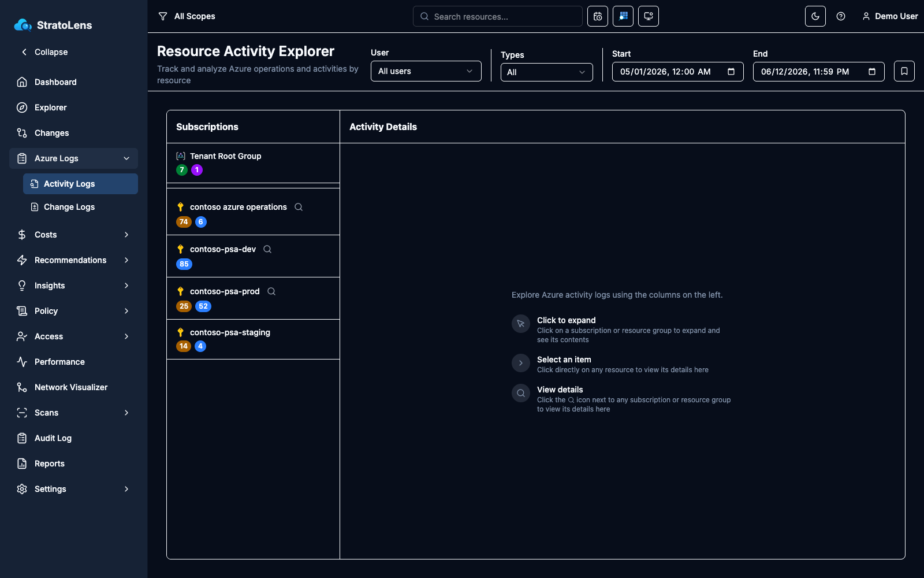Click the Performance pulse icon
The height and width of the screenshot is (578, 924).
pos(22,362)
